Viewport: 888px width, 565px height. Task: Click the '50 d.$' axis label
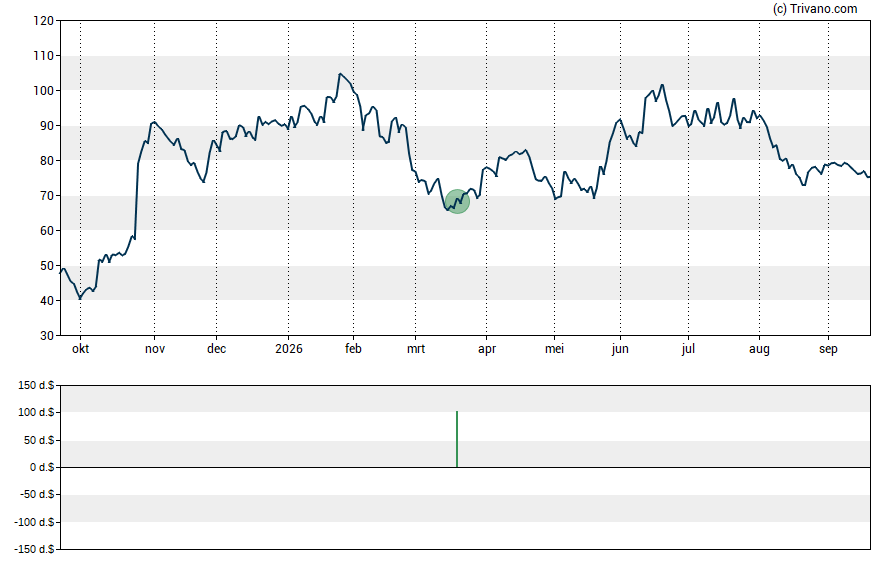tap(39, 440)
